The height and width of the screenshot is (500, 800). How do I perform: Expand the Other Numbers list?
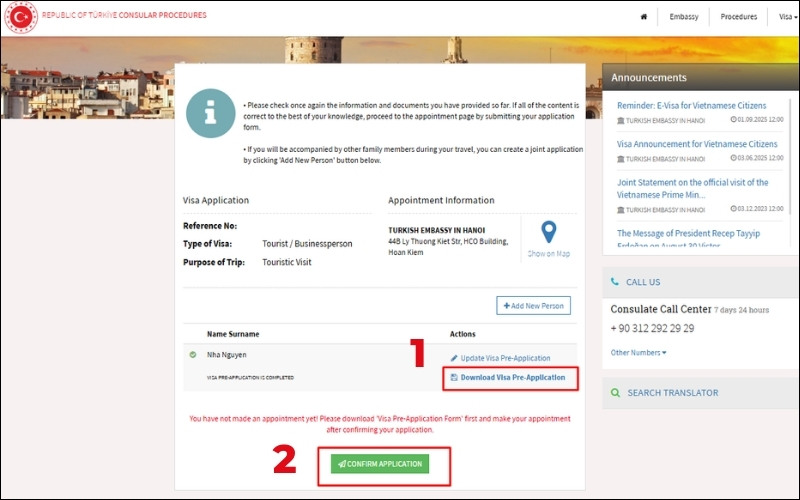pyautogui.click(x=638, y=352)
